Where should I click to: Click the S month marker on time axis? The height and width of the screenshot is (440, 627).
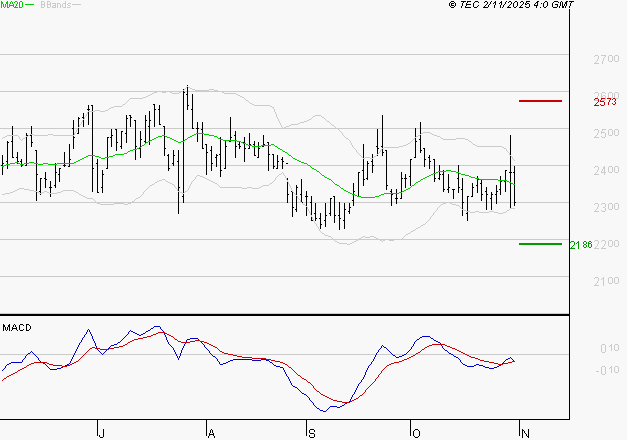[312, 433]
